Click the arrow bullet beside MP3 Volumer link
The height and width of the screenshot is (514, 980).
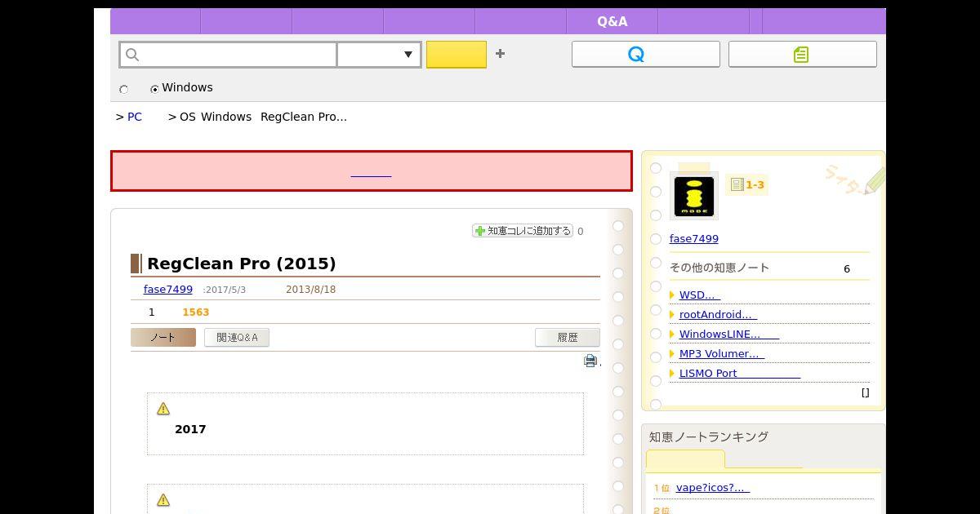coord(672,354)
